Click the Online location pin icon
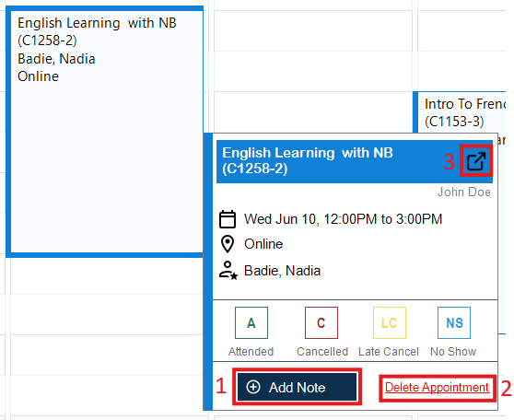This screenshot has height=420, width=514. (228, 244)
